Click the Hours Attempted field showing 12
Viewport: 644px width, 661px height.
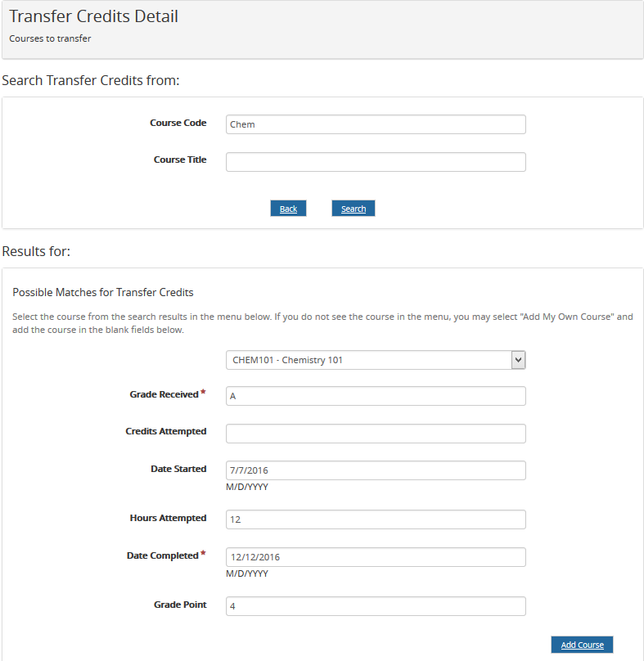375,519
